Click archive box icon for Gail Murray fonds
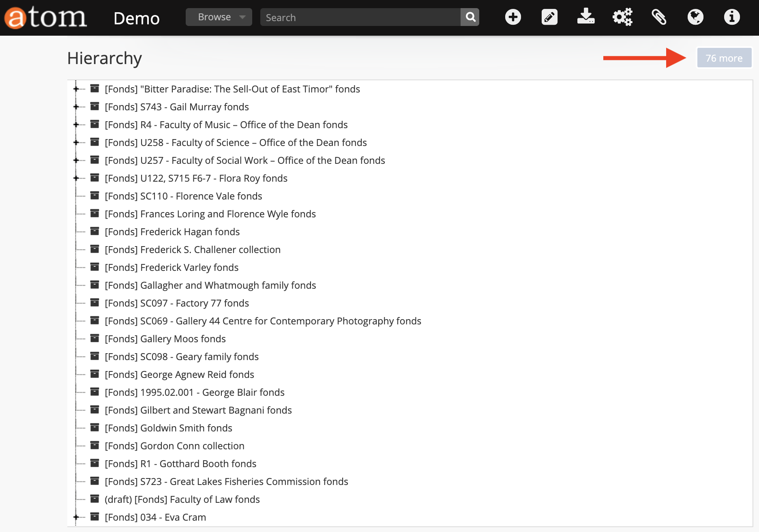759x532 pixels. click(x=94, y=106)
